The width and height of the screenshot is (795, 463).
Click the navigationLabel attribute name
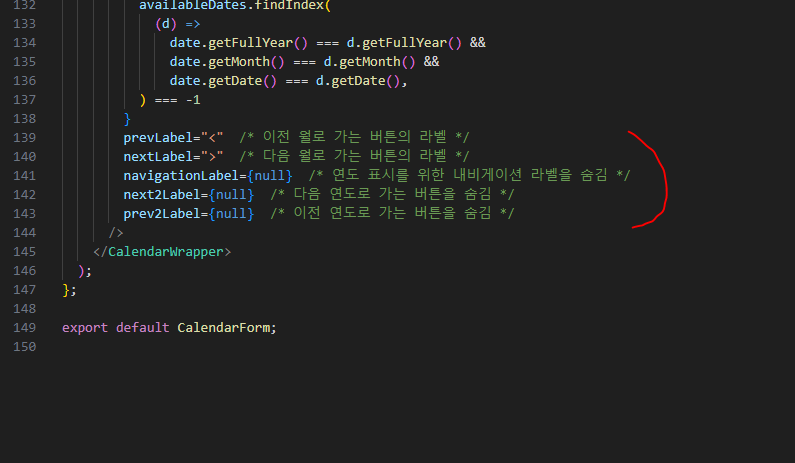[x=181, y=175]
